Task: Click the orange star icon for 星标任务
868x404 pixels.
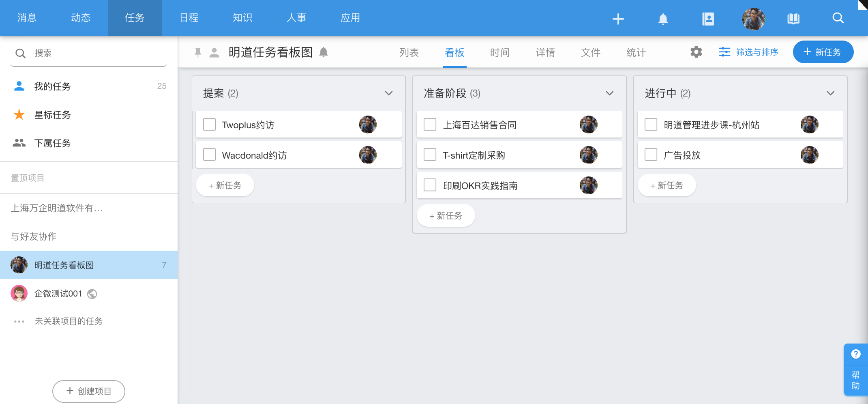Action: click(19, 114)
